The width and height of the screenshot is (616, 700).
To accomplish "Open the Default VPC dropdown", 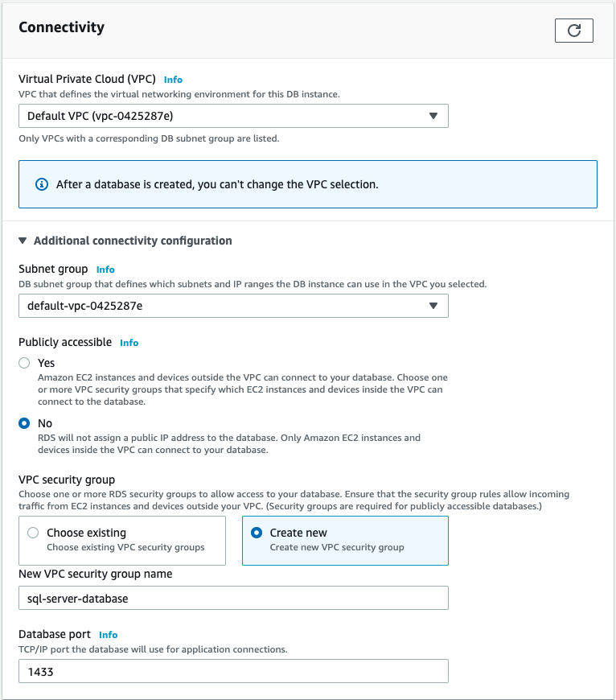I will [x=233, y=115].
